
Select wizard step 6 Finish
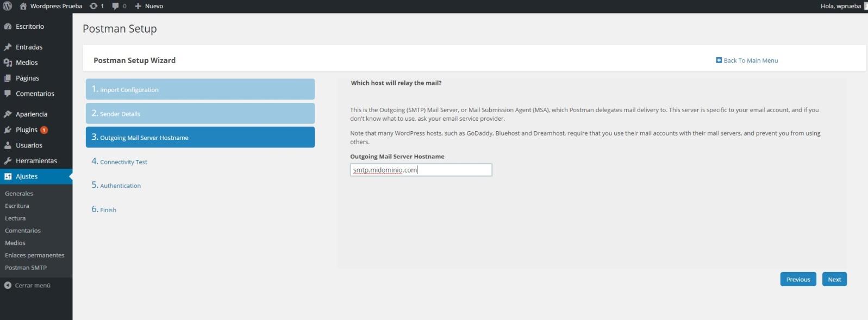[104, 210]
